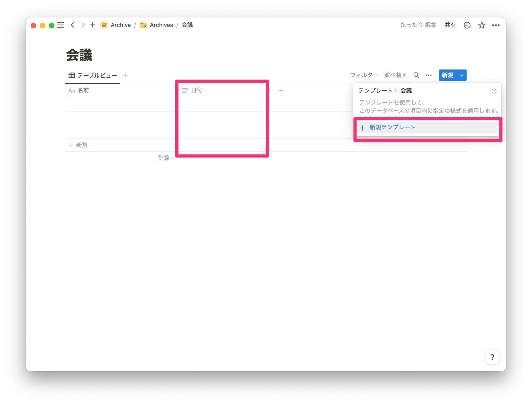
Task: Search the database with magnifier icon
Action: 416,75
